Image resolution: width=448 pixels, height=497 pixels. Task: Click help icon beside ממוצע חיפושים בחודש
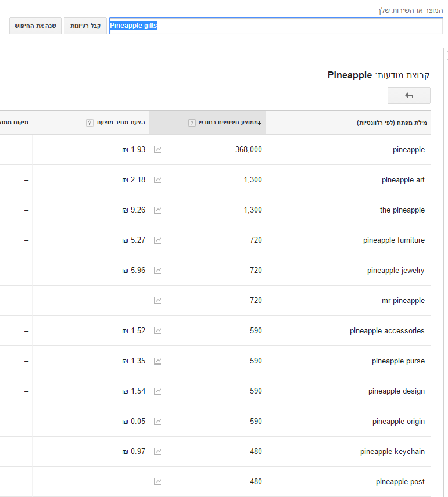[x=192, y=123]
